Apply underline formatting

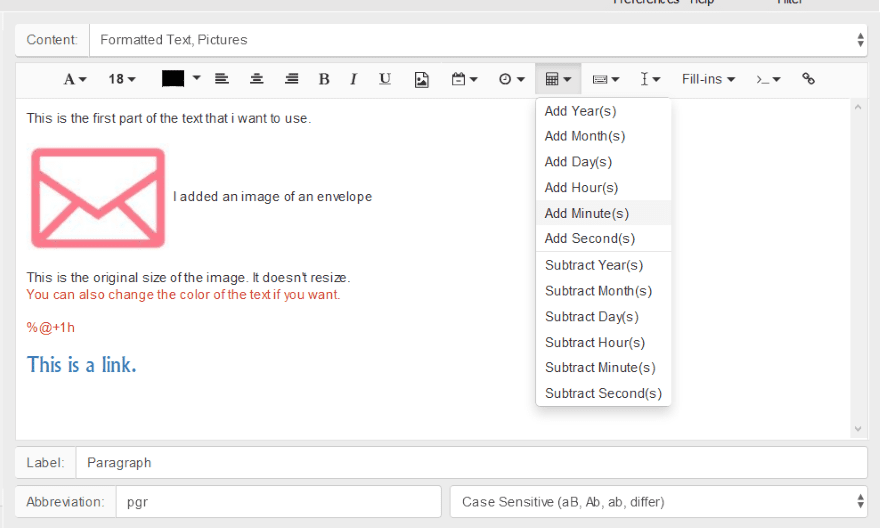tap(385, 79)
